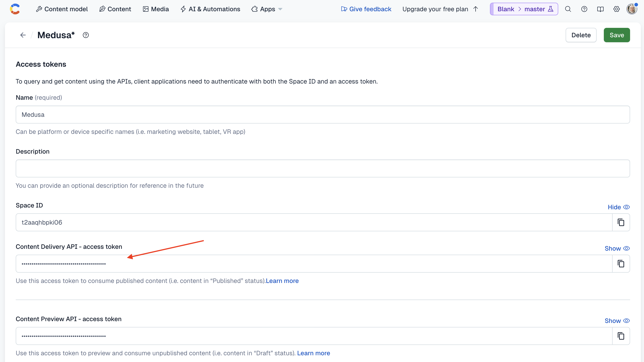Open search with the magnifier icon

click(x=568, y=9)
